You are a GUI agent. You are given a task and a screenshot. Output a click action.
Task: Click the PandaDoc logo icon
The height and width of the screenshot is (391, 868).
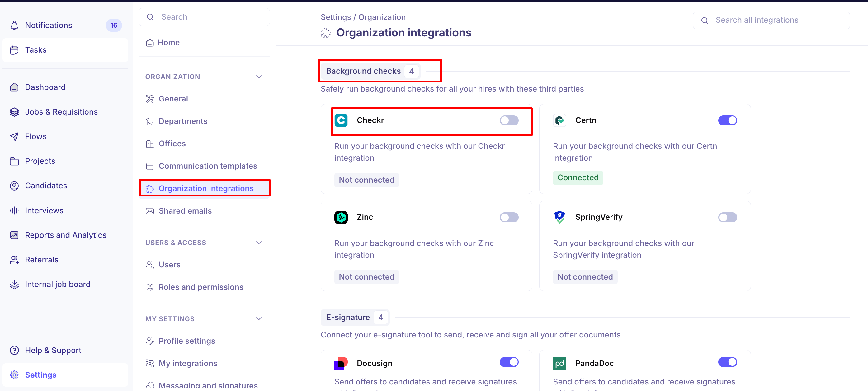click(559, 363)
